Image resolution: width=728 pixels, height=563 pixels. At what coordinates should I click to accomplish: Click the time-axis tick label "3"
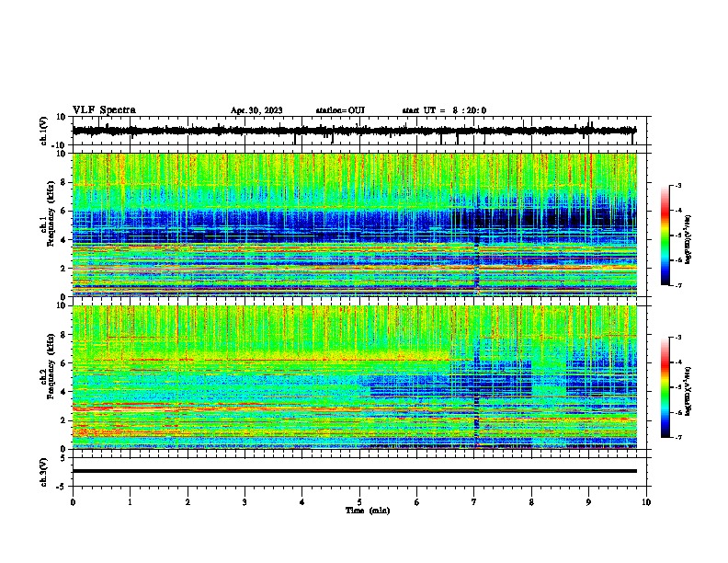245,502
